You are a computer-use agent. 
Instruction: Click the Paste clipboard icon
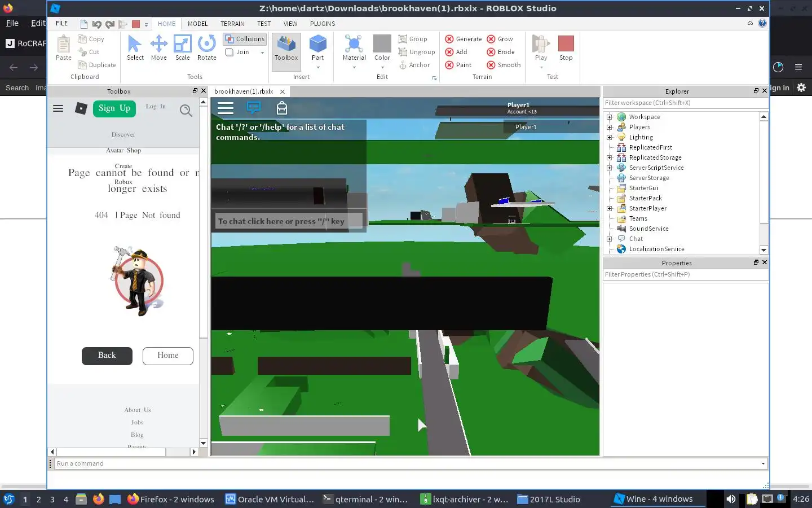pyautogui.click(x=64, y=48)
